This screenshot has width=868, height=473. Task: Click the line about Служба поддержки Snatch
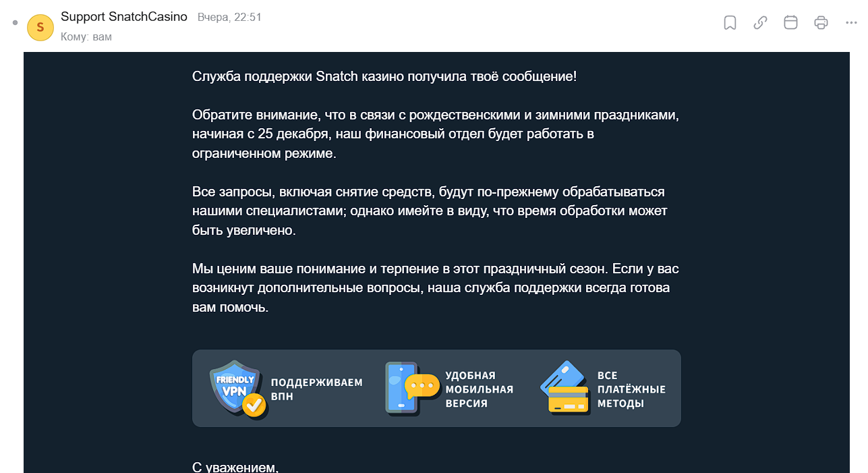pyautogui.click(x=384, y=76)
